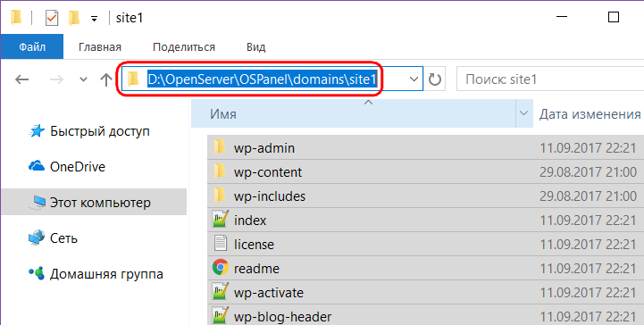This screenshot has width=644, height=325.
Task: Click the license text document icon
Action: 221,244
